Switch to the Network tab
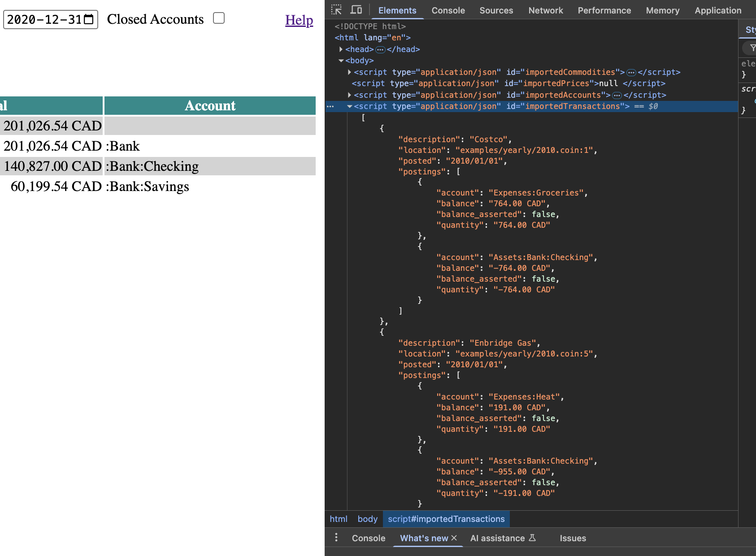This screenshot has width=756, height=556. tap(545, 10)
